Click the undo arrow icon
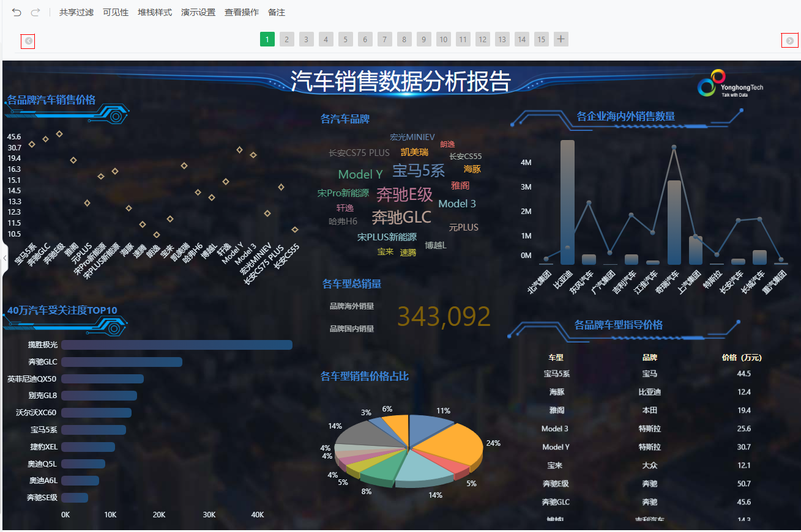The height and width of the screenshot is (532, 801). point(17,12)
